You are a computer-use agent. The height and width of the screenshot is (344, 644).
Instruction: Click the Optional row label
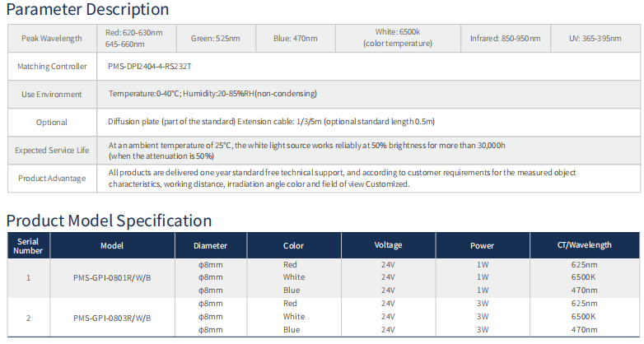pos(52,122)
